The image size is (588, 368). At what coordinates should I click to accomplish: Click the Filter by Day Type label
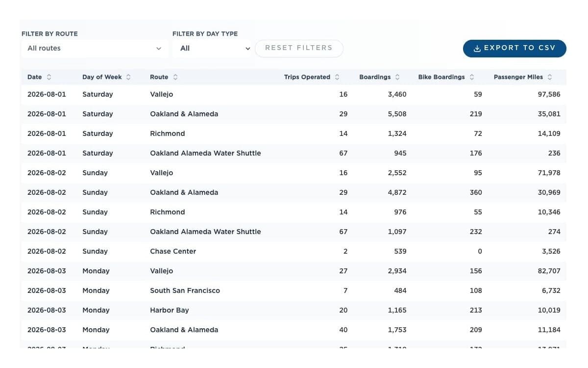click(x=205, y=34)
